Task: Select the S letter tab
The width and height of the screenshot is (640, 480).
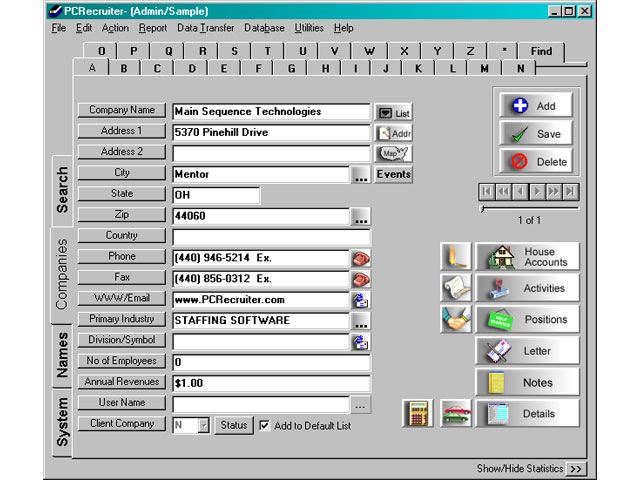Action: [234, 51]
